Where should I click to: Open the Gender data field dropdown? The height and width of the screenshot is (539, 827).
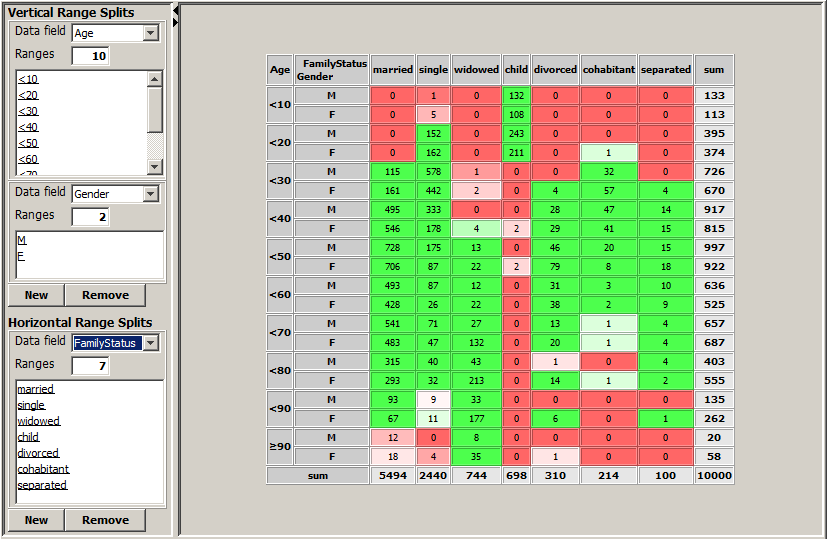point(150,194)
